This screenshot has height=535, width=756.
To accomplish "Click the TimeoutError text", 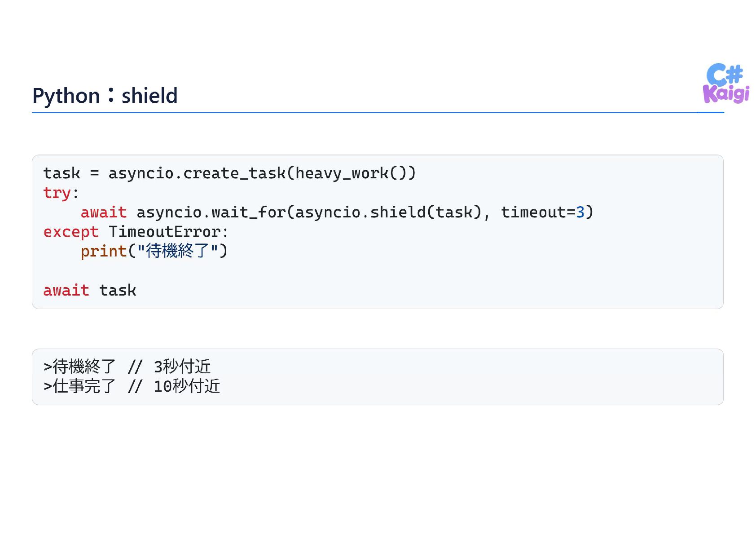I will click(164, 232).
